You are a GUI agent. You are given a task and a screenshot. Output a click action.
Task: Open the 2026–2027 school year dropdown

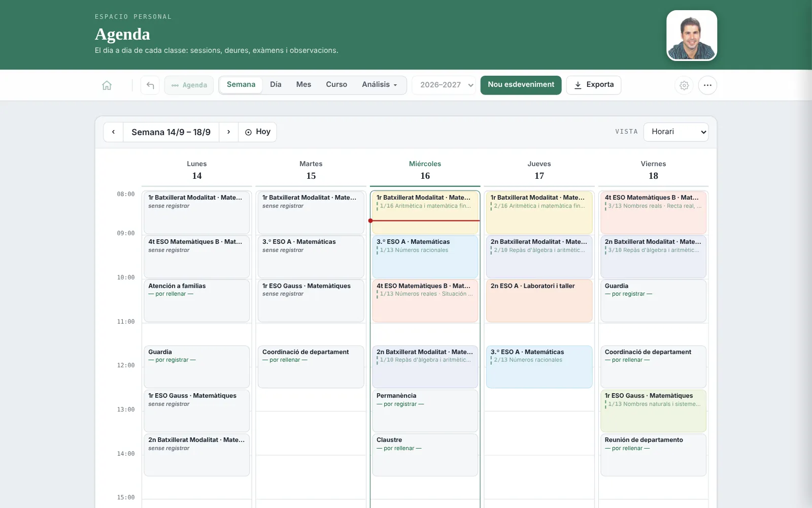pos(444,85)
